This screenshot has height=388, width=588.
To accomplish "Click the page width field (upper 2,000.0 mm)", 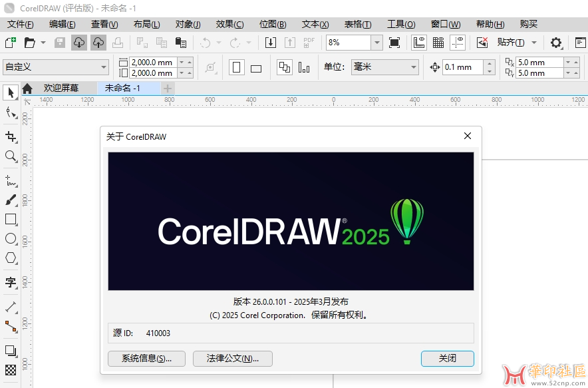I will [152, 63].
